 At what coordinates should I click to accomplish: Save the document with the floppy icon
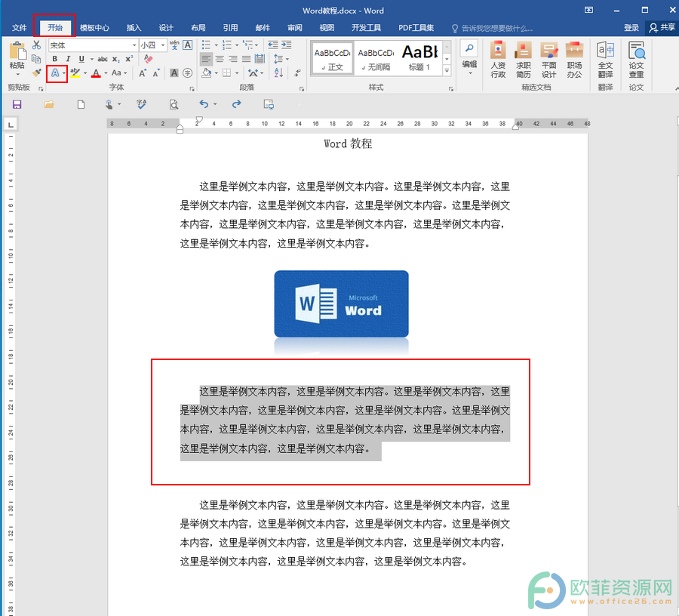17,104
